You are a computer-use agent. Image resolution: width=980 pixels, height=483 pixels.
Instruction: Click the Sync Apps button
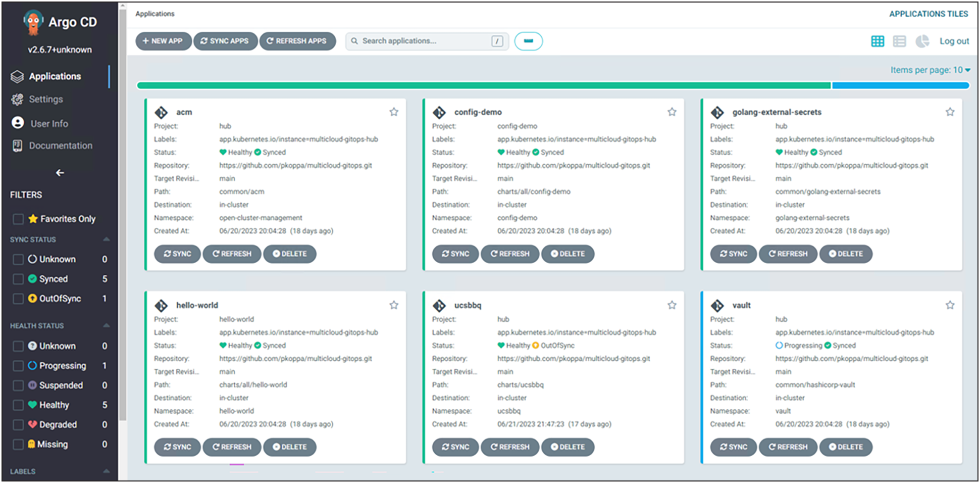coord(225,41)
